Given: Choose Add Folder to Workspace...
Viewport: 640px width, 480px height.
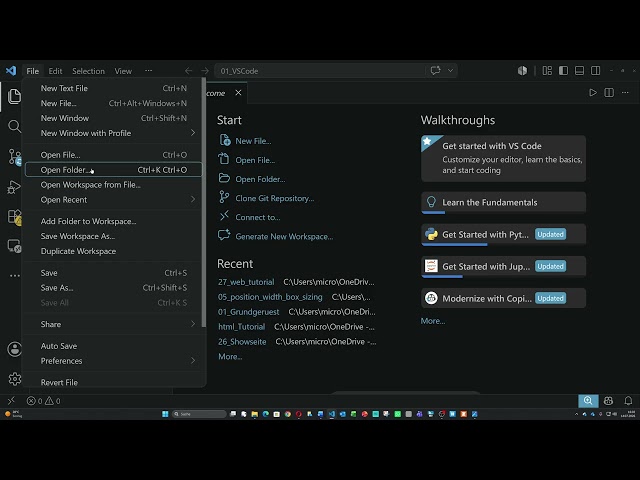Looking at the screenshot, I should (113, 221).
